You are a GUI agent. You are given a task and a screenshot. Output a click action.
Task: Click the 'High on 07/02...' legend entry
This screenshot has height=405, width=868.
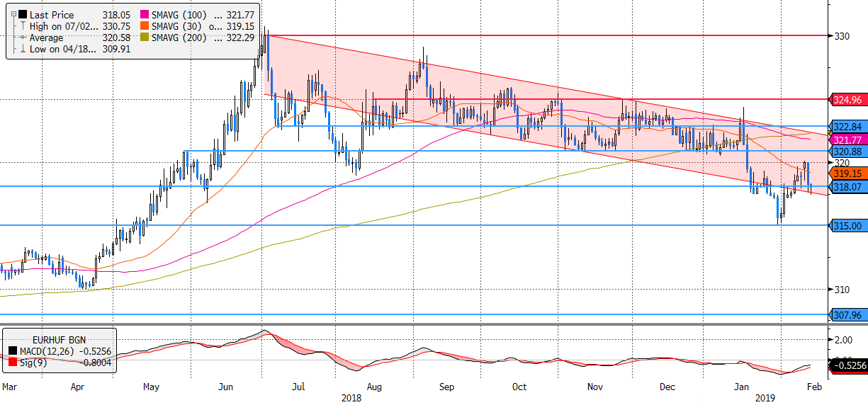[x=62, y=26]
